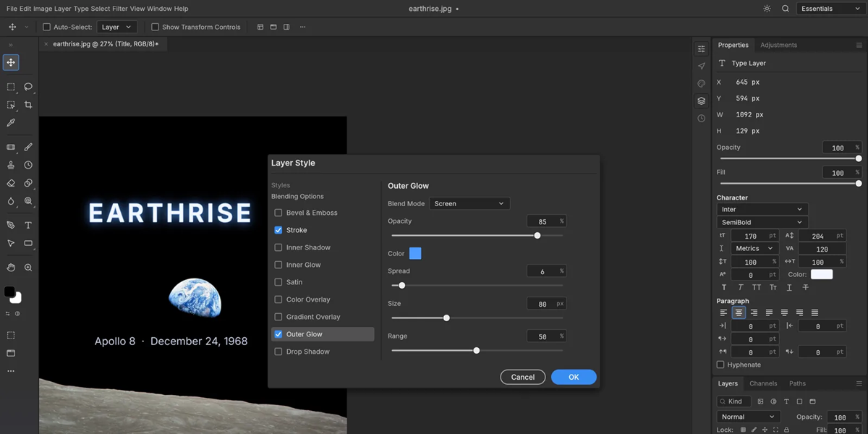Select the Horizontal Type tool
Screen dimensions: 868x434
[28, 225]
